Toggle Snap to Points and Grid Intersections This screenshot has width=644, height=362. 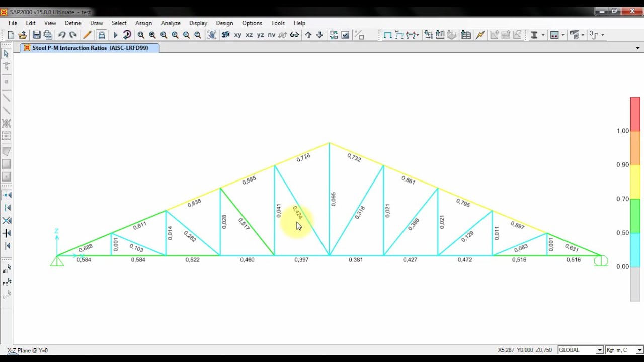tap(7, 195)
